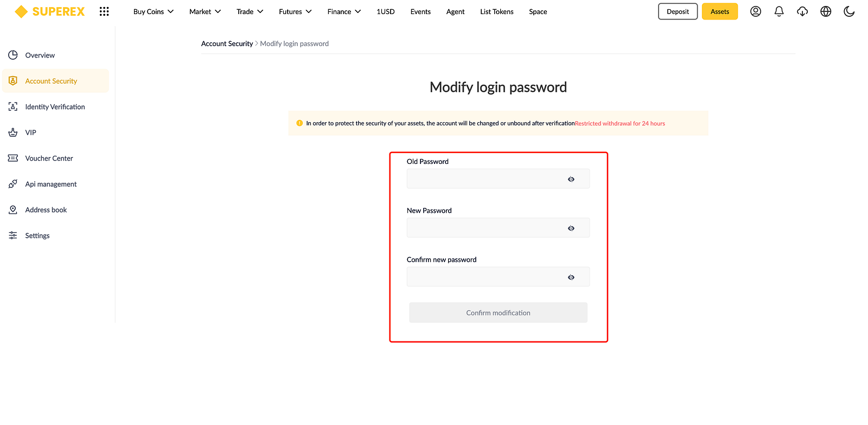Open the language globe icon
The width and height of the screenshot is (868, 425).
[x=826, y=11]
